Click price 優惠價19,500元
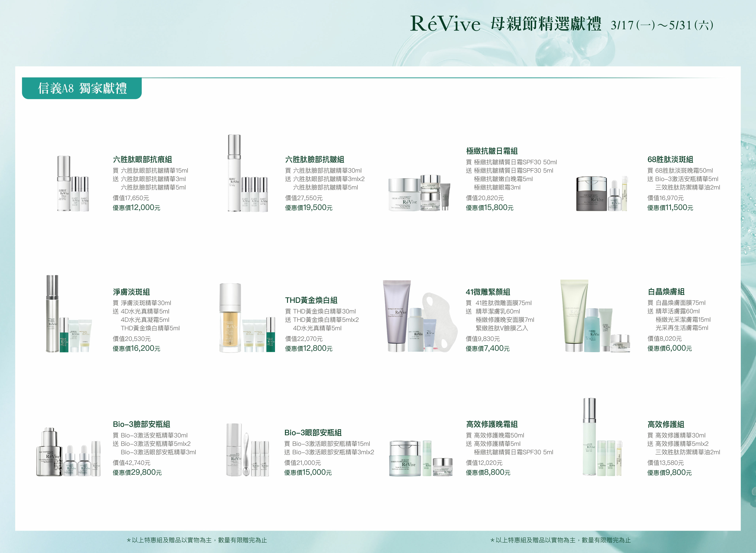 click(309, 208)
